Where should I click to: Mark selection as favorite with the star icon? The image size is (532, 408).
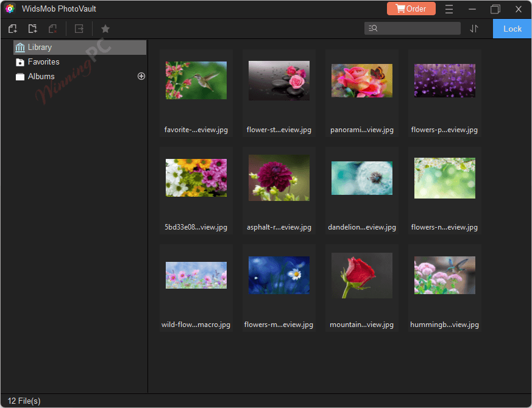point(105,29)
